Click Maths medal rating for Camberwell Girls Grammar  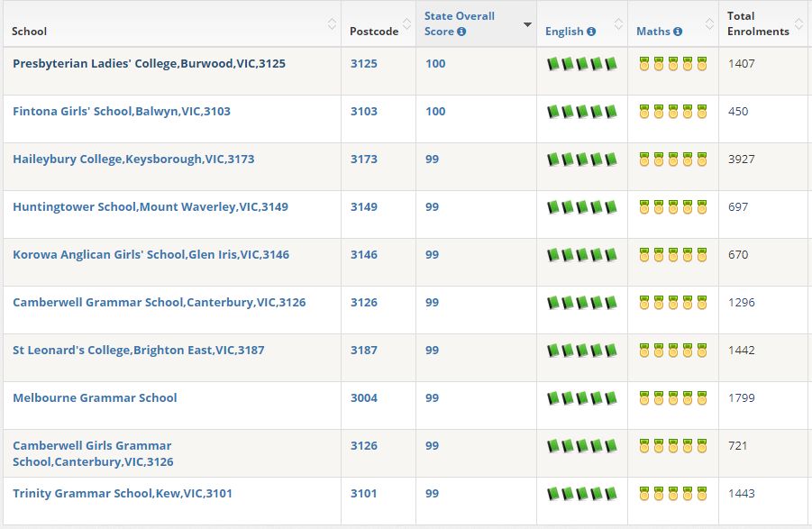672,446
